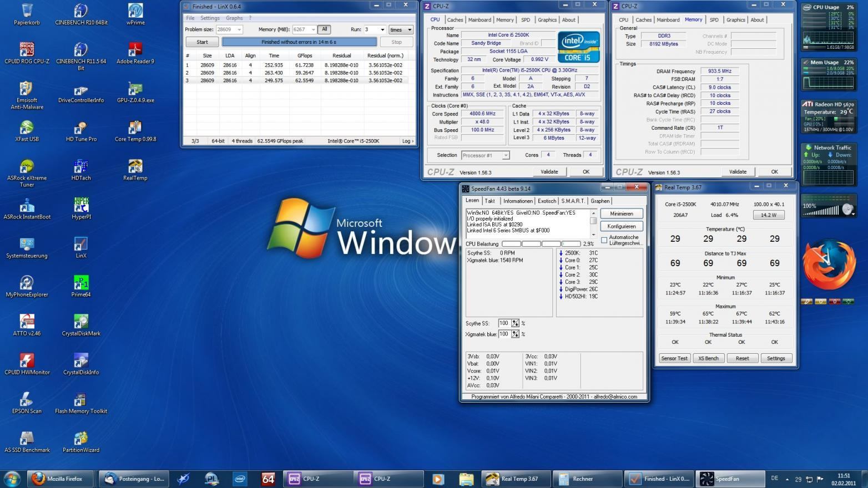Enable Automatische Lüftergeschwindigkeit checkbox in SpeedFan

click(x=604, y=240)
